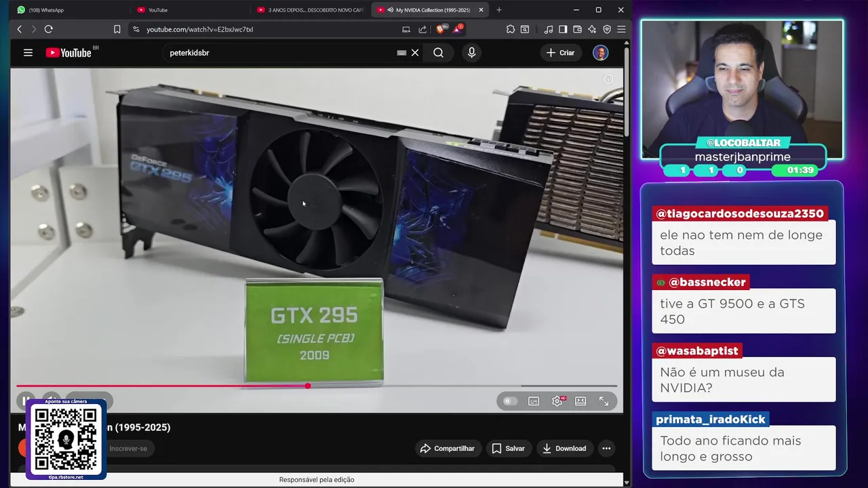This screenshot has width=868, height=488.
Task: Open the browser extensions puzzle icon
Action: 511,29
